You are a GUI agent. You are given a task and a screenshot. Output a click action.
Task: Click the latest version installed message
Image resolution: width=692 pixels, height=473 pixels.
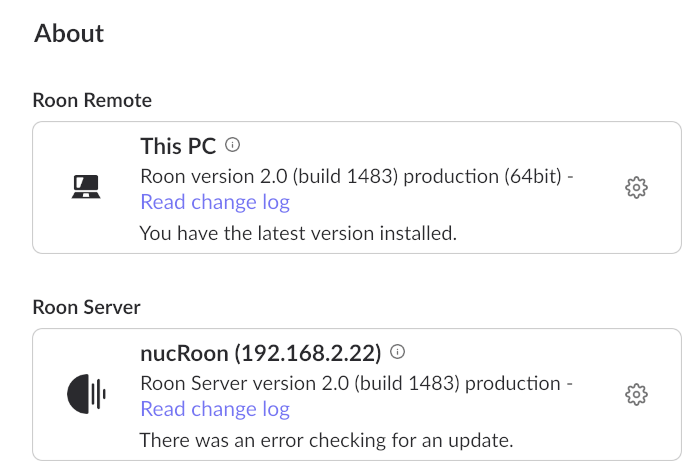click(x=298, y=233)
